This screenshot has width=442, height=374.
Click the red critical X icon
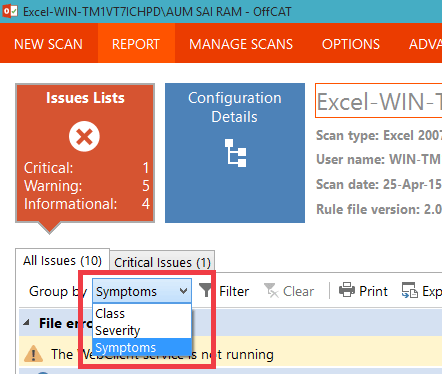click(84, 136)
